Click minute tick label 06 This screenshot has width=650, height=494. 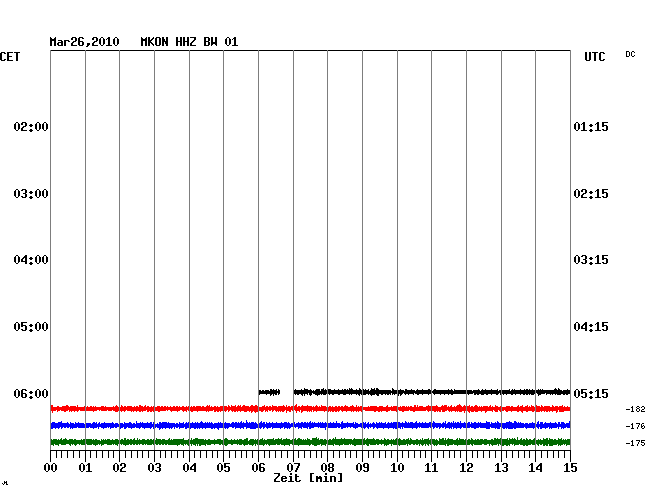(x=258, y=468)
